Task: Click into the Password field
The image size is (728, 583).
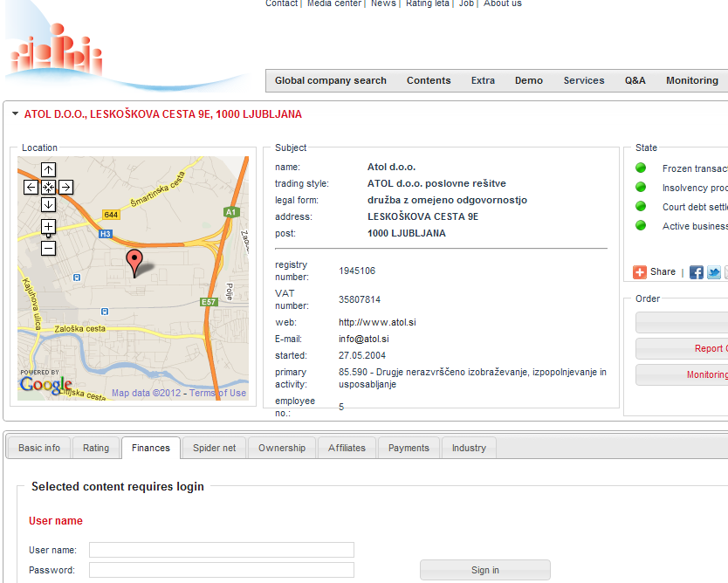Action: coord(222,570)
